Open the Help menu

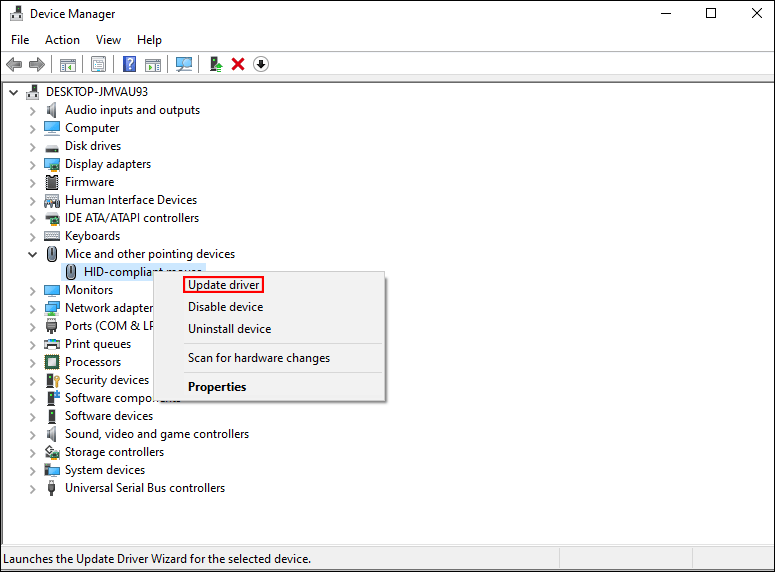click(x=149, y=40)
